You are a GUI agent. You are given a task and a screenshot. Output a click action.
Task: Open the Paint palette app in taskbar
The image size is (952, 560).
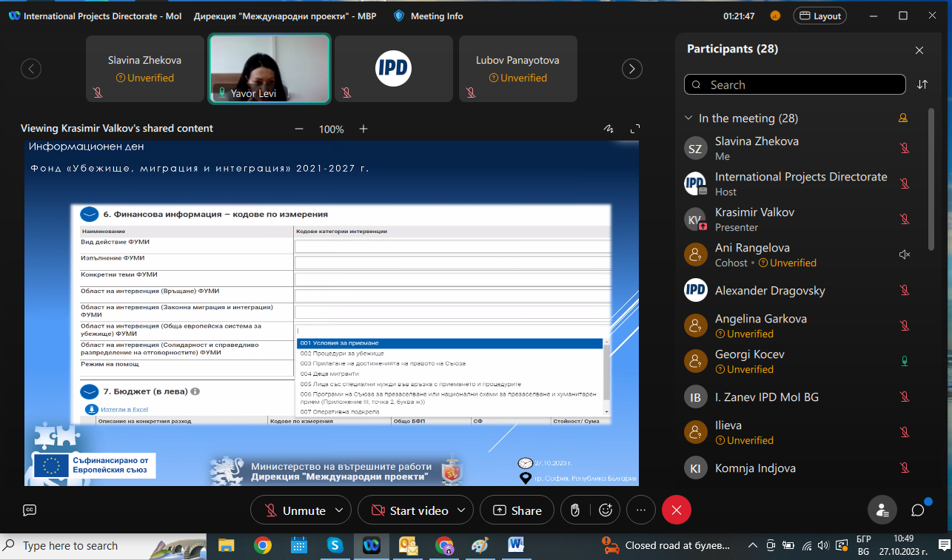tap(480, 545)
